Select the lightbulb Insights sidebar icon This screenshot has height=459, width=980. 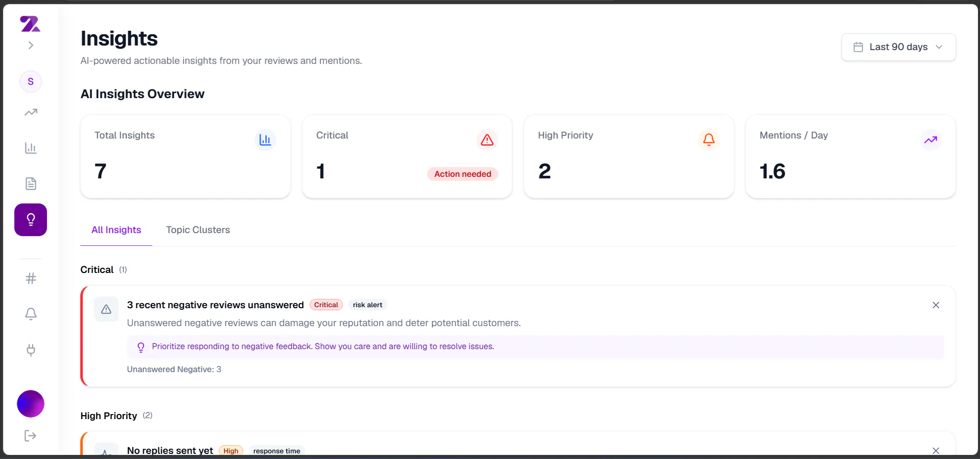[31, 220]
